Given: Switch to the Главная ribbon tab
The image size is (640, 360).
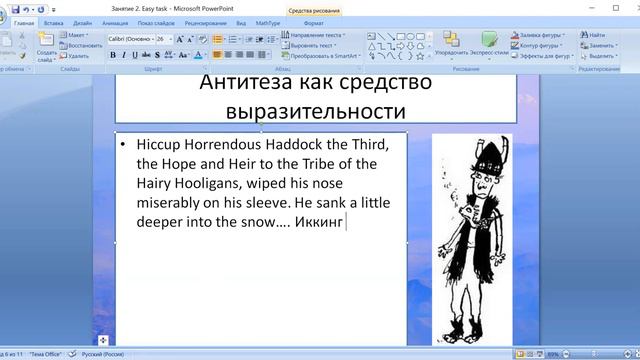Looking at the screenshot, I should [24, 23].
